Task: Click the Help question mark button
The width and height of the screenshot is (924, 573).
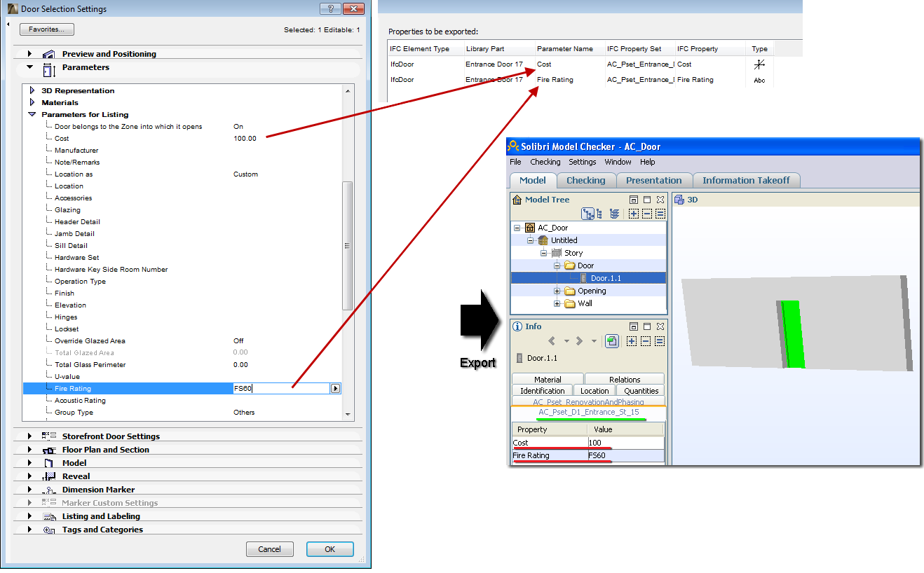Action: pyautogui.click(x=330, y=9)
